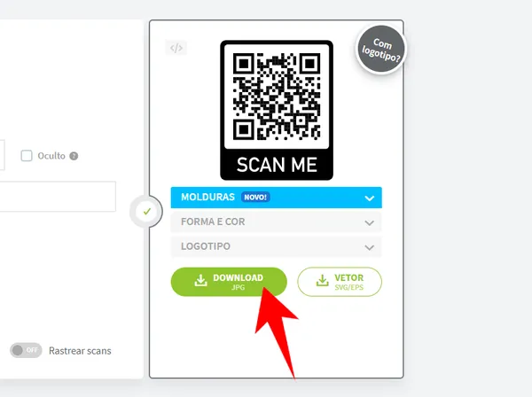Click the Com logotipo round badge
This screenshot has width=532, height=397.
381,50
